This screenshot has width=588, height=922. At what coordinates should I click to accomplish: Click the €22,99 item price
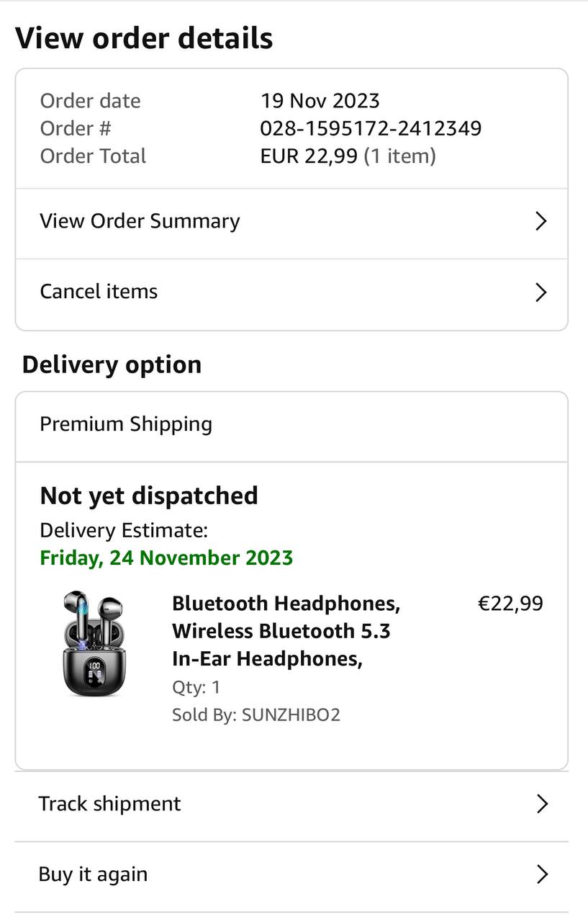[x=510, y=604]
